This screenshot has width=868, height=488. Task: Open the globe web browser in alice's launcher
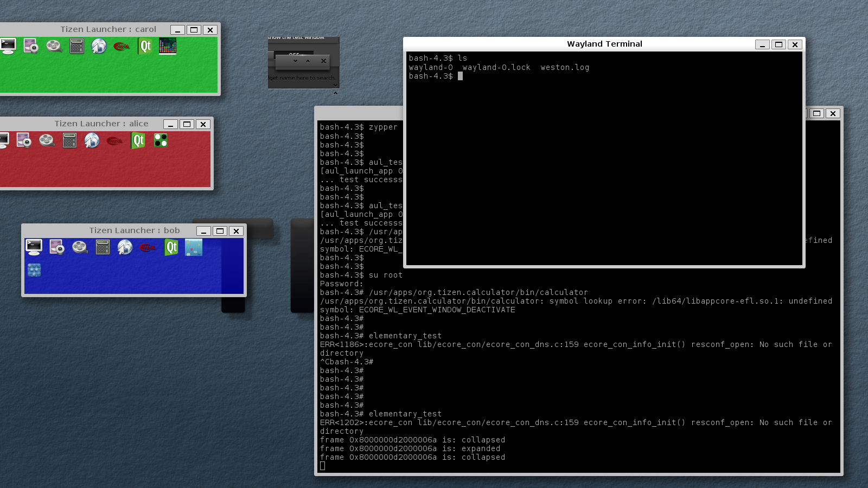(x=92, y=140)
